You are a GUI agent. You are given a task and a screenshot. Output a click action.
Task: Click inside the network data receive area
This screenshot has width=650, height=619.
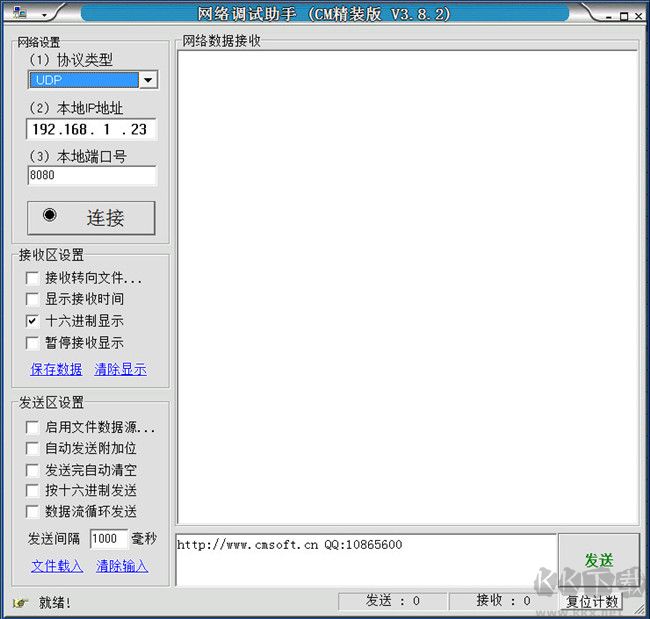pos(407,287)
